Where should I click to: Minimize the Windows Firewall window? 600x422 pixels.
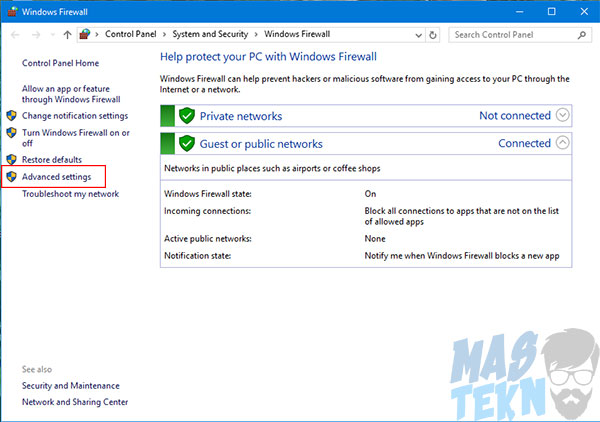pos(519,11)
